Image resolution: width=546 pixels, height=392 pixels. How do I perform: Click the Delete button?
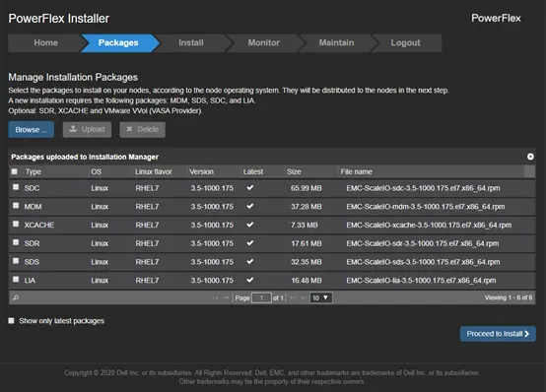point(143,129)
